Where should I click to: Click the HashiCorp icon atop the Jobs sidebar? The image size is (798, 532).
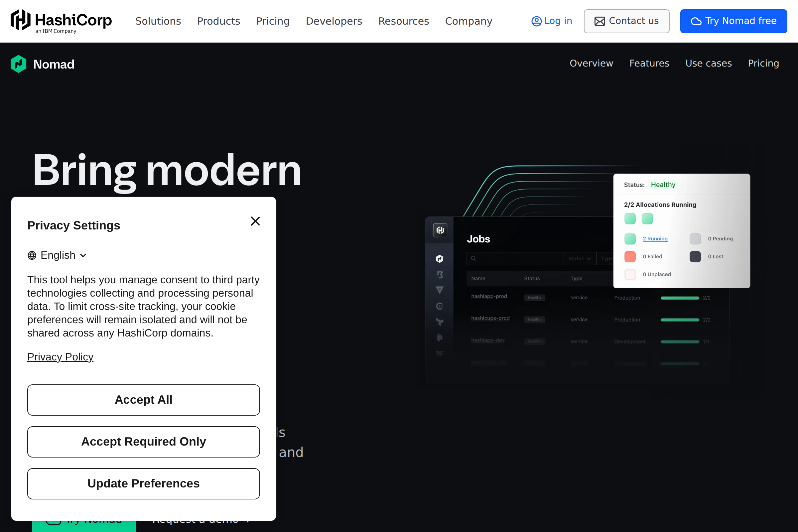tap(440, 230)
